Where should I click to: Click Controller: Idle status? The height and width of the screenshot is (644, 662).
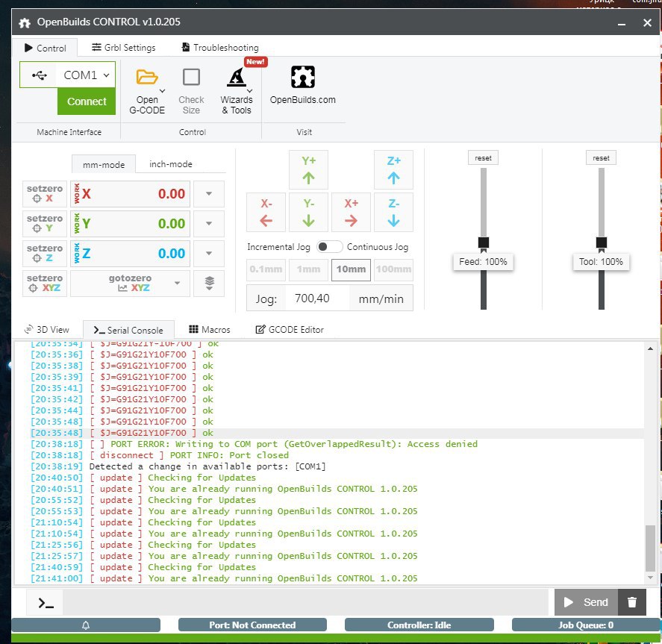[x=419, y=625]
